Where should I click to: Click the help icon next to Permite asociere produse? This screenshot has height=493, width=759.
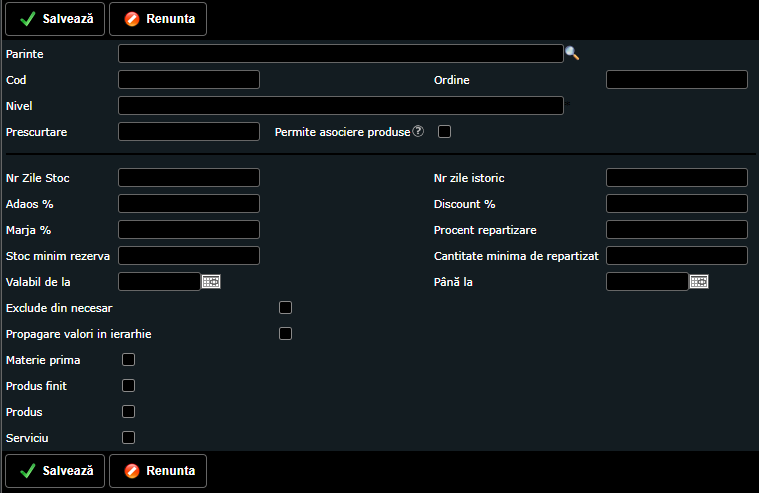point(418,131)
